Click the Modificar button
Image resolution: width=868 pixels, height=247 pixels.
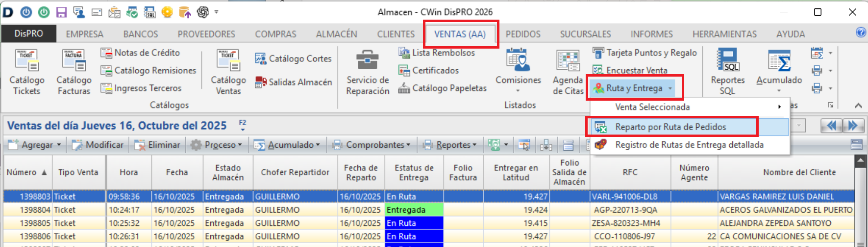click(98, 145)
